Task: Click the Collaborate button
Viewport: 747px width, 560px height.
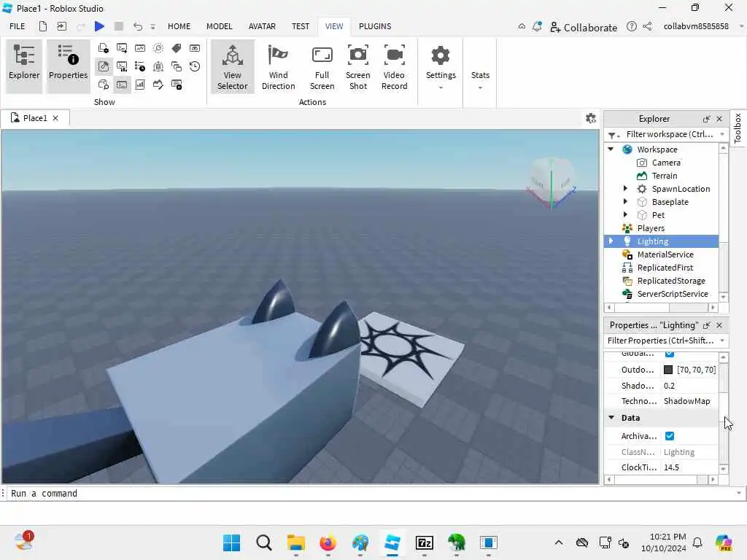Action: pyautogui.click(x=584, y=27)
